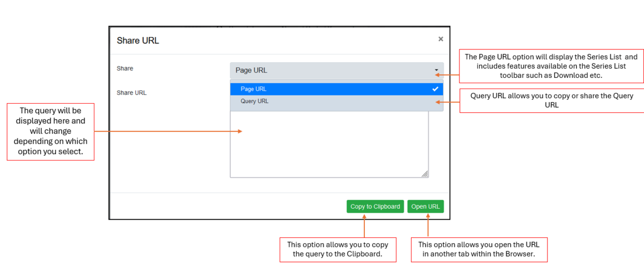This screenshot has height=270, width=644.
Task: Click the callout about opening in another tab
Action: click(479, 249)
